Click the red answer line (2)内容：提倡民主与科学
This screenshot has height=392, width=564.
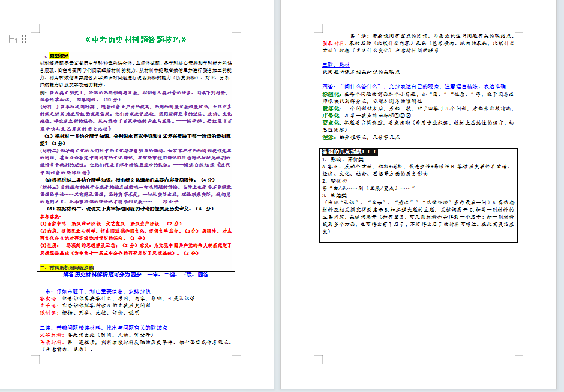[136, 234]
